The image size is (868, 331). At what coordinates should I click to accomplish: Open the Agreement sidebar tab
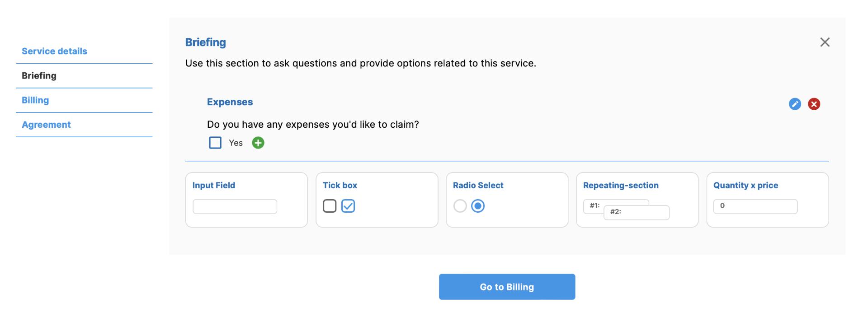46,125
